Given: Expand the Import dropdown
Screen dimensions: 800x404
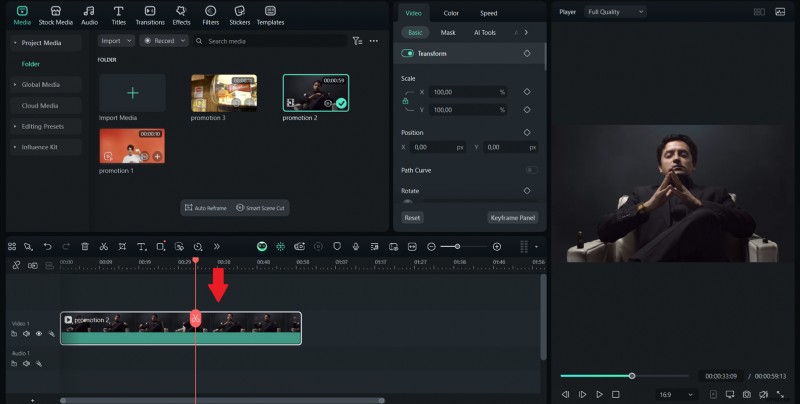Looking at the screenshot, I should 116,41.
